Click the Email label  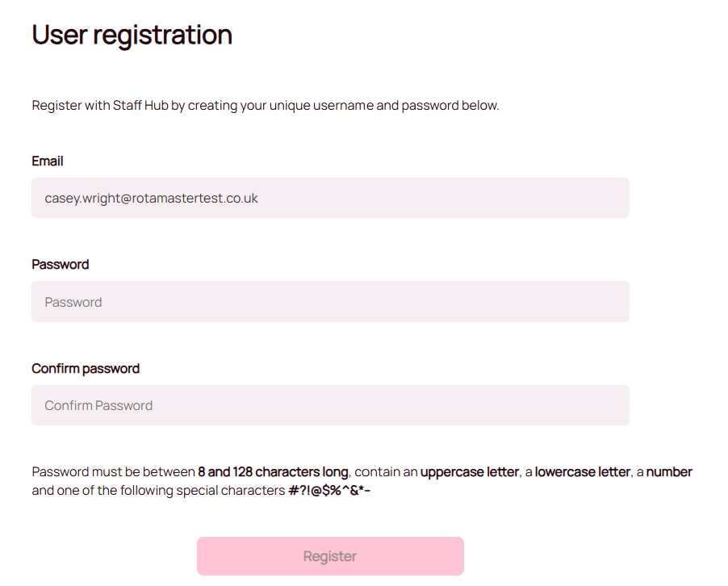point(47,161)
